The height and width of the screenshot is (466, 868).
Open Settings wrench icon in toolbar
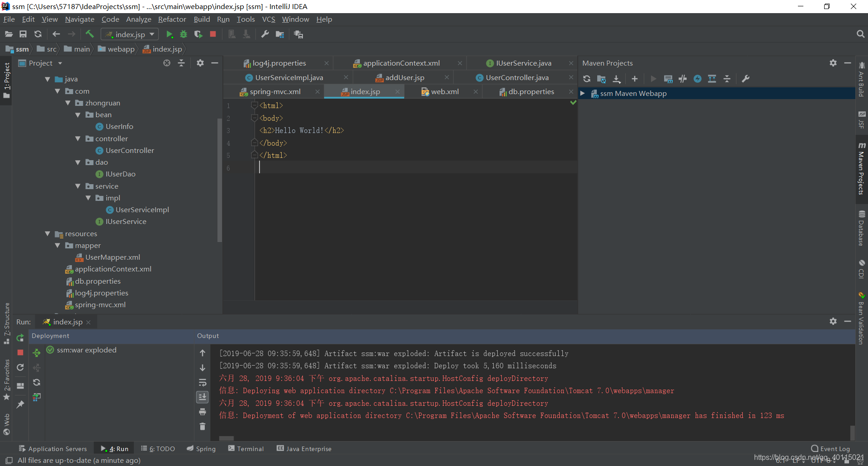[x=265, y=34]
